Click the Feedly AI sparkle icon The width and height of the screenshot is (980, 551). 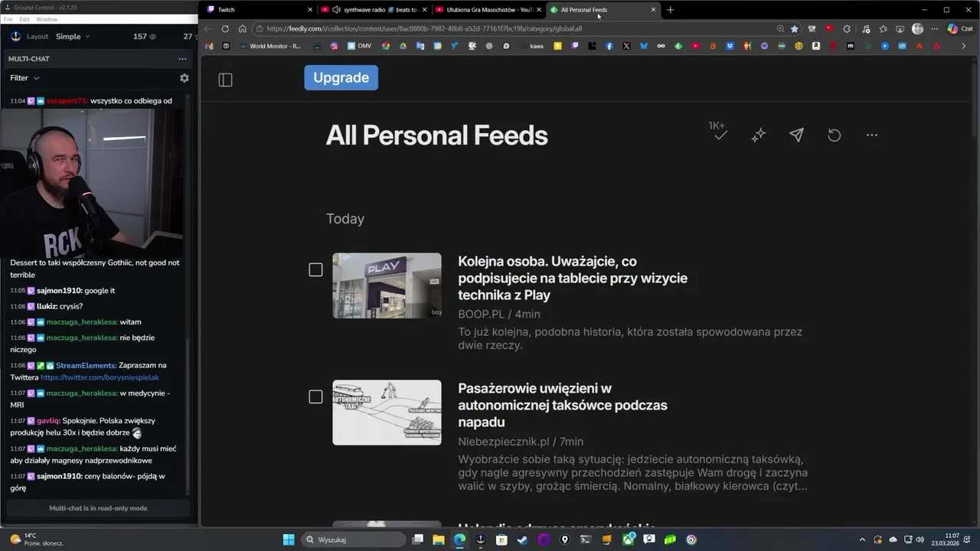(759, 135)
